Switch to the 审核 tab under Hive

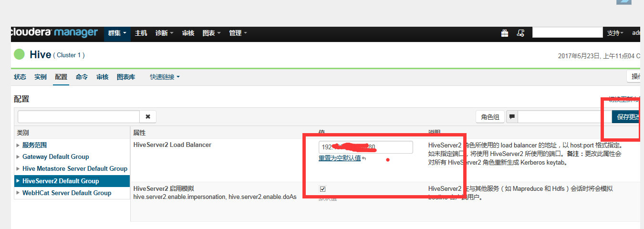103,77
